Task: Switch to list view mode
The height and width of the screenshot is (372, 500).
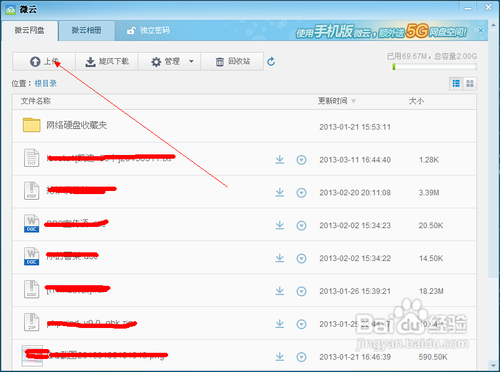Action: click(x=456, y=83)
